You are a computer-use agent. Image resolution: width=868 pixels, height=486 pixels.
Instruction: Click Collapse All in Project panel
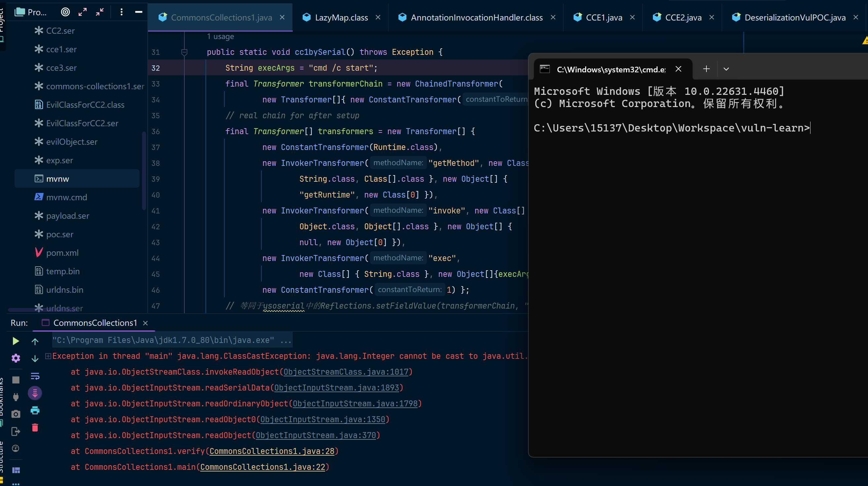(x=100, y=12)
